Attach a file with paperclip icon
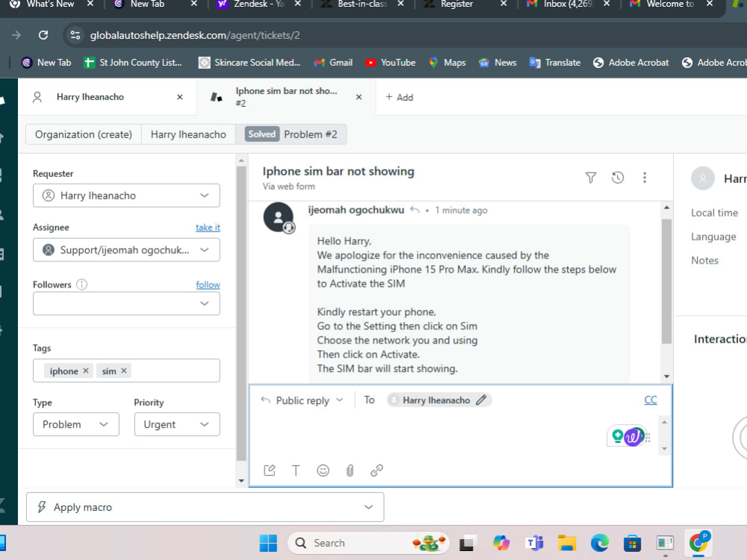 pyautogui.click(x=350, y=470)
